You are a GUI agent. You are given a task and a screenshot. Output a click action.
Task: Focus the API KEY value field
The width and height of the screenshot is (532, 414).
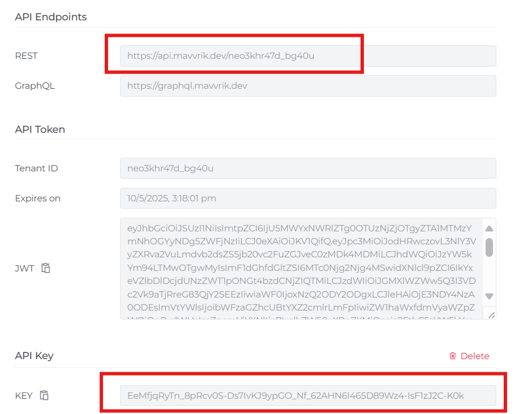point(307,395)
